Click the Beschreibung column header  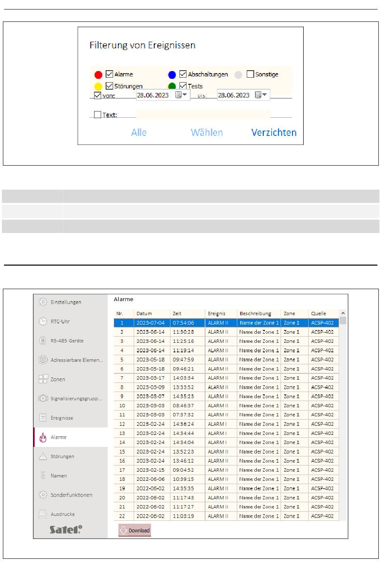(259, 313)
